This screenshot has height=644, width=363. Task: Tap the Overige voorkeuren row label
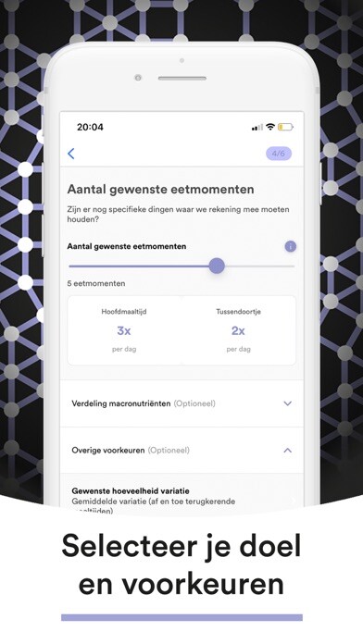pyautogui.click(x=108, y=450)
